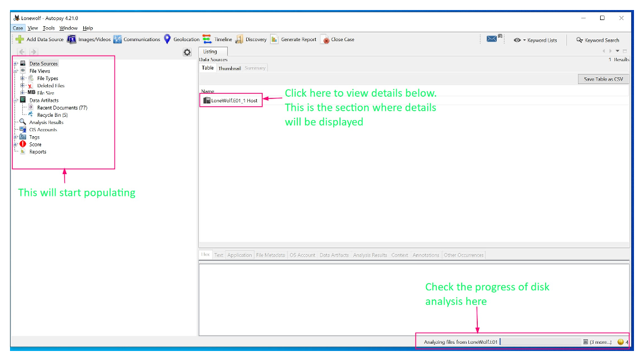The image size is (644, 361).
Task: Click the Name column header
Action: coord(208,91)
